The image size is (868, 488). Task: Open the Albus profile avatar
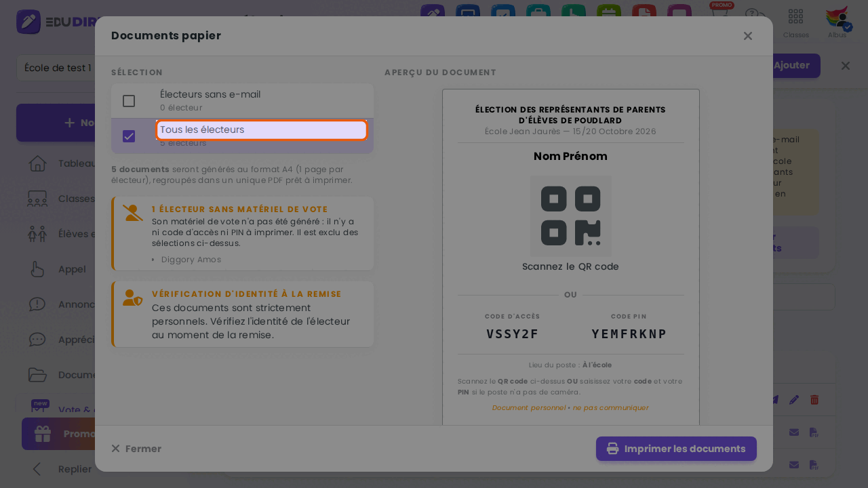(x=838, y=23)
